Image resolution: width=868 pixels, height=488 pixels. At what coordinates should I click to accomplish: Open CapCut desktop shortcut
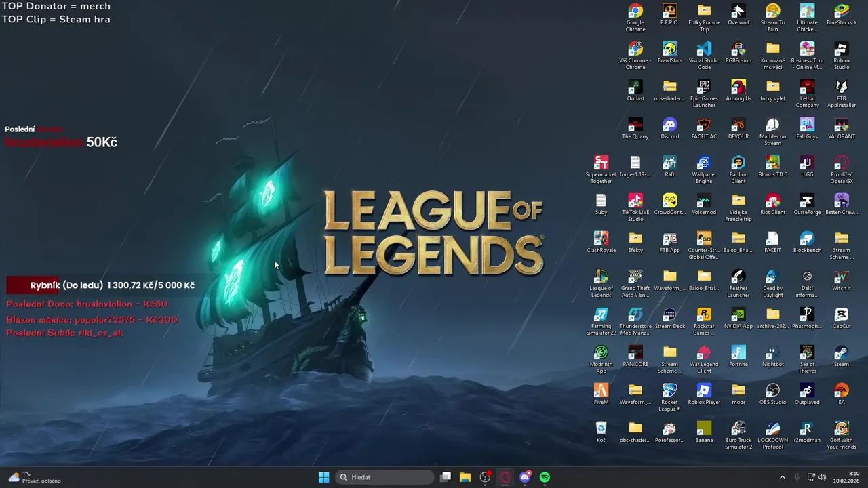point(842,319)
